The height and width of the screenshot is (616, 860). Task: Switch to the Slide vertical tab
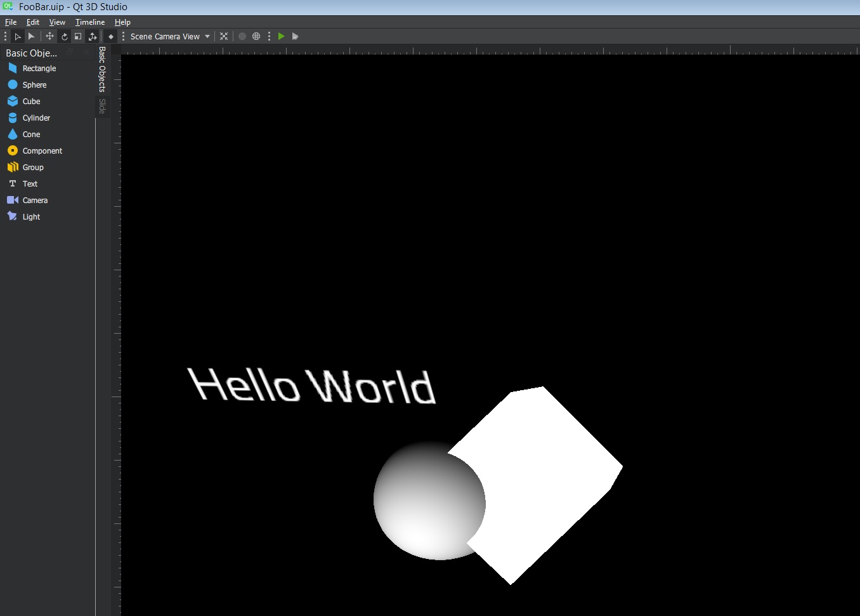102,107
